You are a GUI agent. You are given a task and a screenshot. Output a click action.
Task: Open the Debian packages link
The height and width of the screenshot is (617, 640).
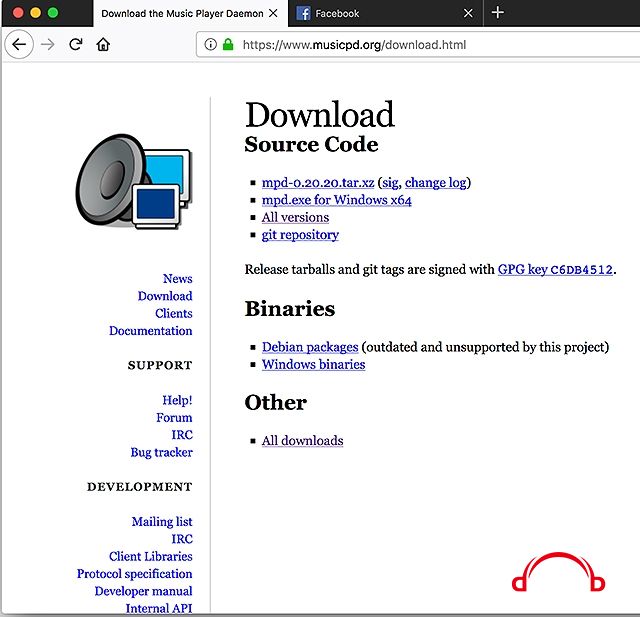pyautogui.click(x=310, y=347)
